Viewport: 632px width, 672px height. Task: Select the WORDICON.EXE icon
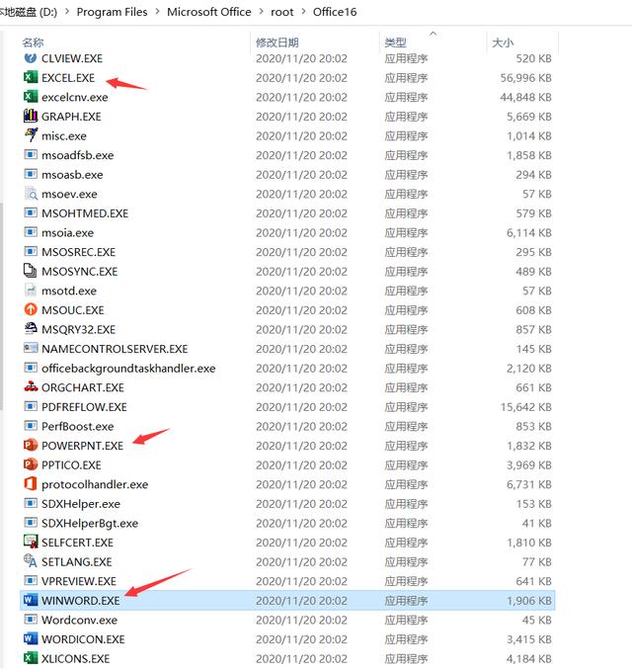tap(31, 638)
